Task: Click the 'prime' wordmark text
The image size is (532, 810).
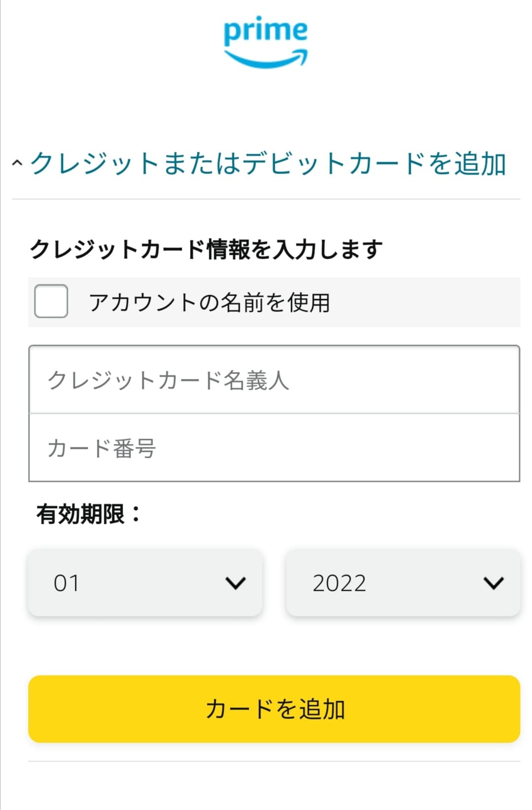Action: coord(266,32)
